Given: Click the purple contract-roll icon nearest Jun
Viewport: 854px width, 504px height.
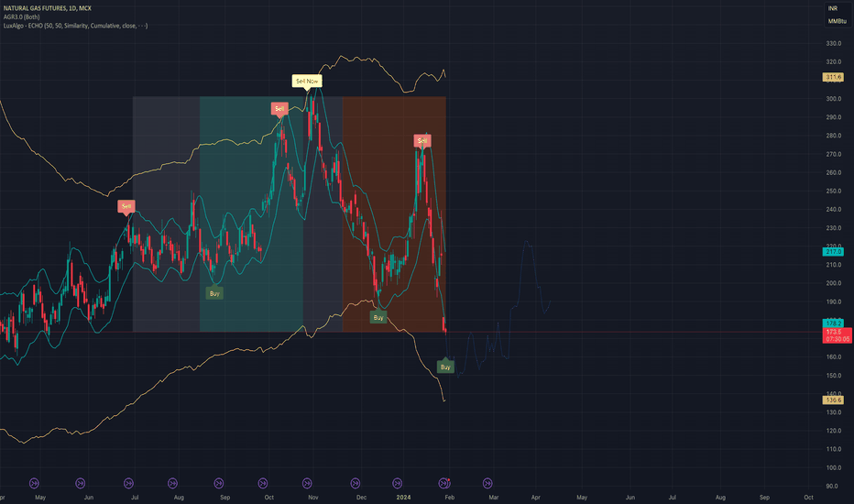Looking at the screenshot, I should pos(80,483).
